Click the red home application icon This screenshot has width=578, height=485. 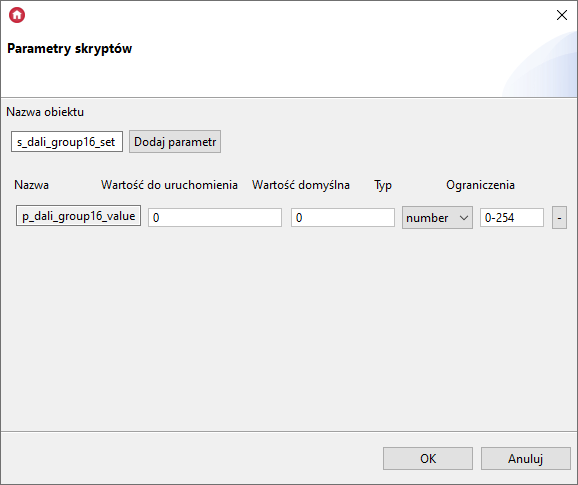click(x=17, y=15)
